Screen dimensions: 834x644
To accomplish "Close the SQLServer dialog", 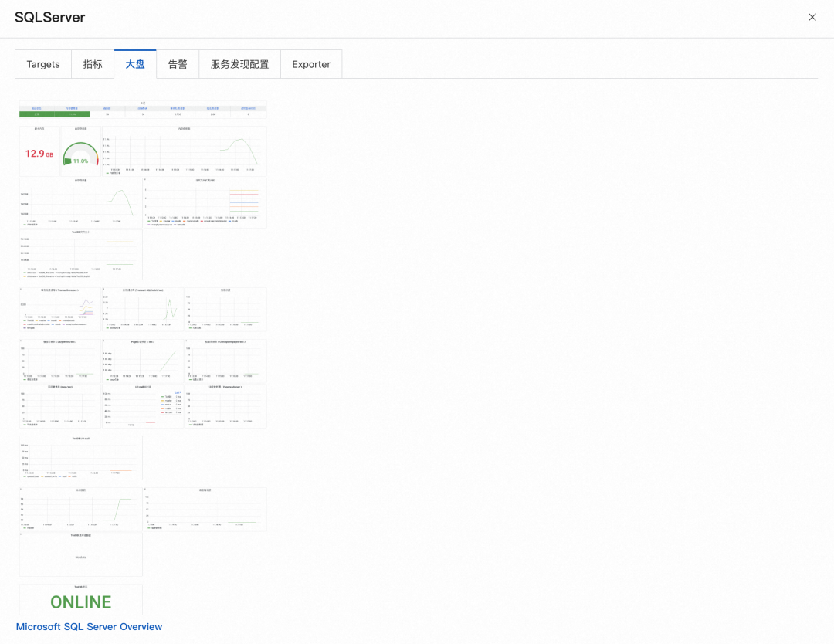I will (x=812, y=16).
